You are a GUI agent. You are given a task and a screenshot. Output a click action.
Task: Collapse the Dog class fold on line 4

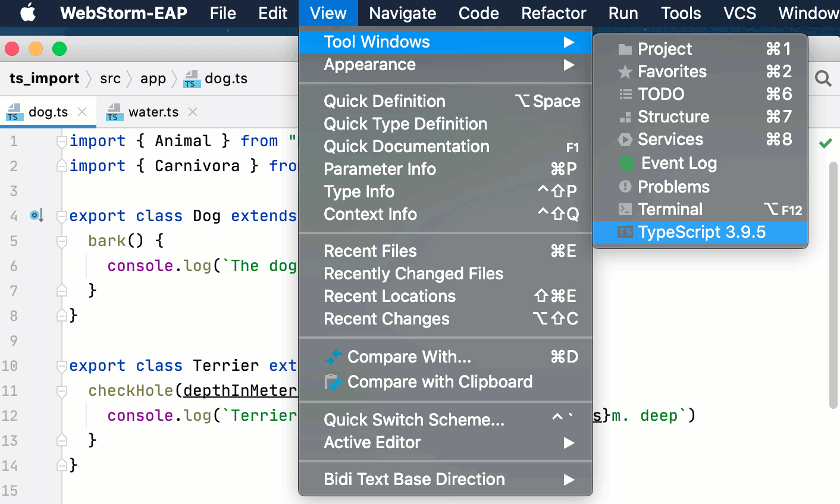click(x=61, y=216)
